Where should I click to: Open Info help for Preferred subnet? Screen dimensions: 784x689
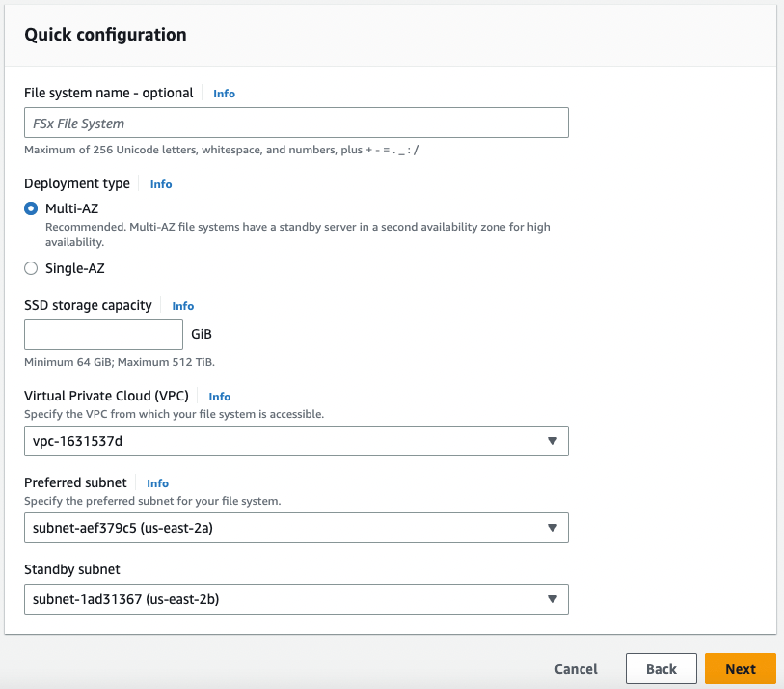point(157,483)
